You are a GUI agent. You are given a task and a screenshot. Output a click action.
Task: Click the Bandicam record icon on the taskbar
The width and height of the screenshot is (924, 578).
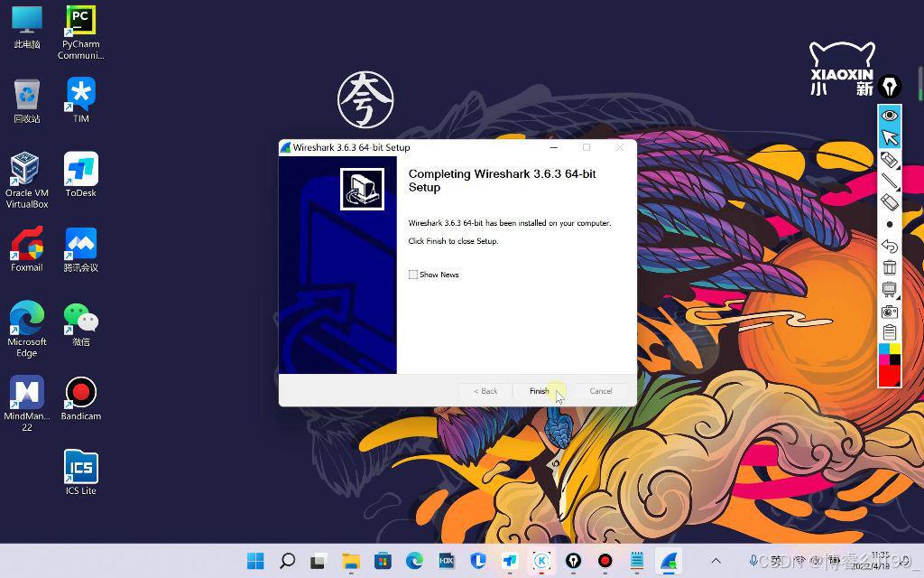tap(605, 561)
